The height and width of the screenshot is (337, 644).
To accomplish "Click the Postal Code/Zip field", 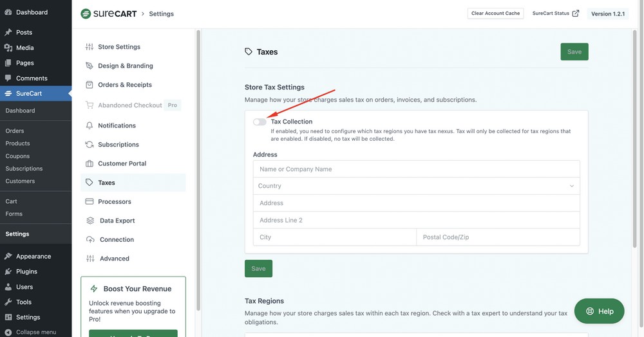I will tap(498, 237).
